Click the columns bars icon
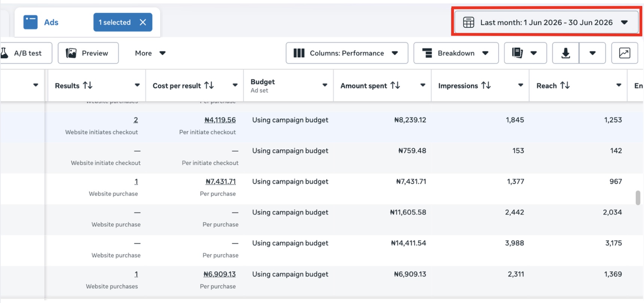Viewport: 644px width, 303px height. coord(299,53)
